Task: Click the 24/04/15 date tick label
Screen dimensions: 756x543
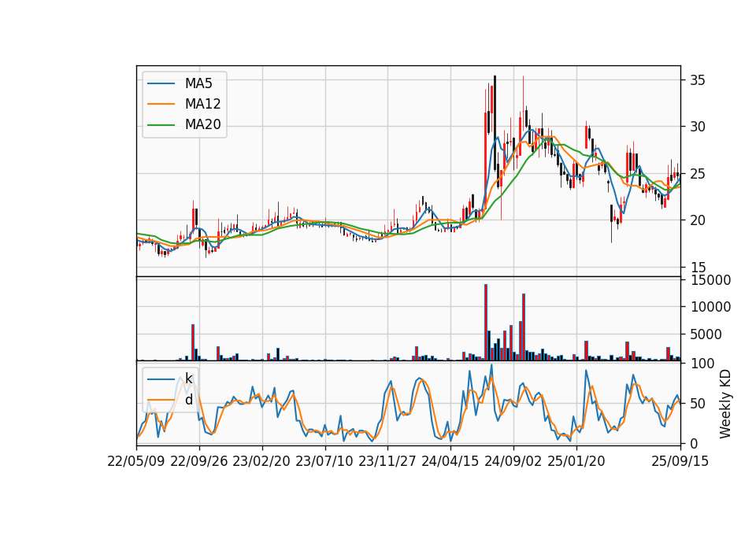Action: coord(450,461)
